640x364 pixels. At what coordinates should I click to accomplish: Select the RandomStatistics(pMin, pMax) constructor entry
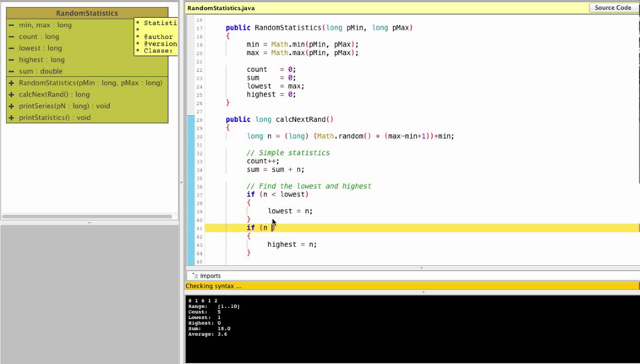[x=90, y=83]
